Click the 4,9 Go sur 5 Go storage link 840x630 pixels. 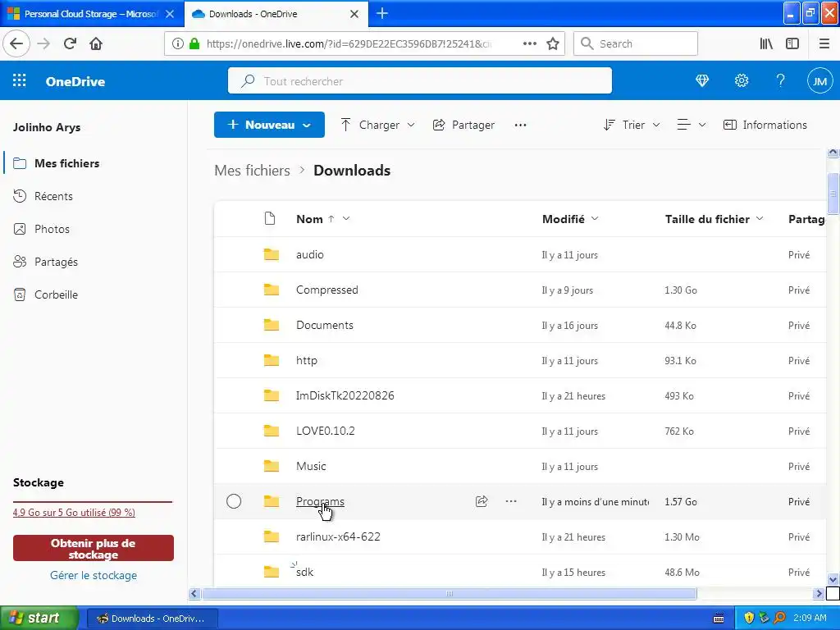click(74, 513)
